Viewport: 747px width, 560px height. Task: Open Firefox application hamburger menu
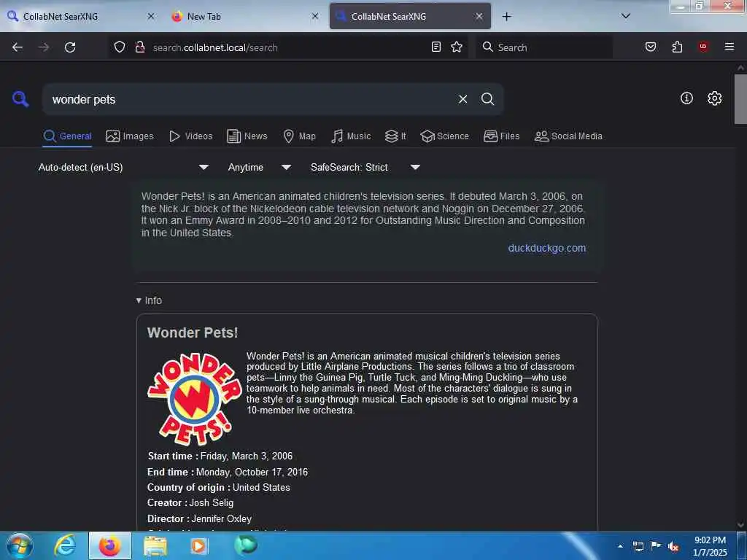[729, 47]
